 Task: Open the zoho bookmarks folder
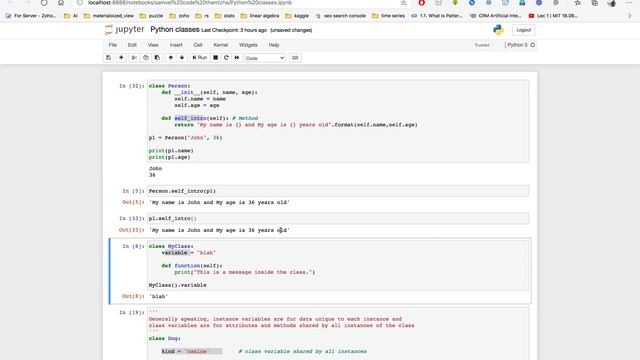tap(180, 16)
